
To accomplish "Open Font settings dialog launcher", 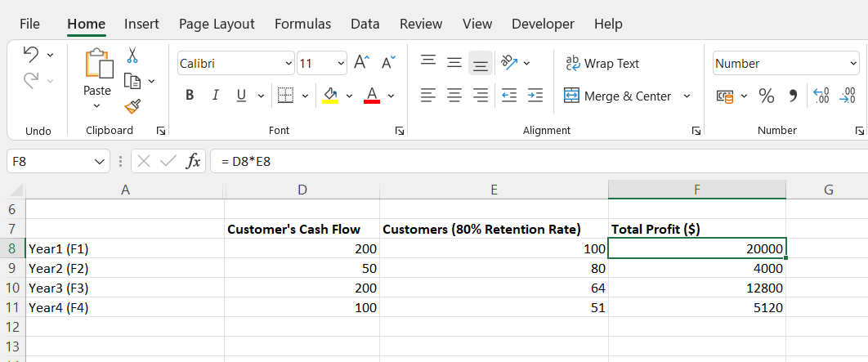I will pyautogui.click(x=399, y=131).
